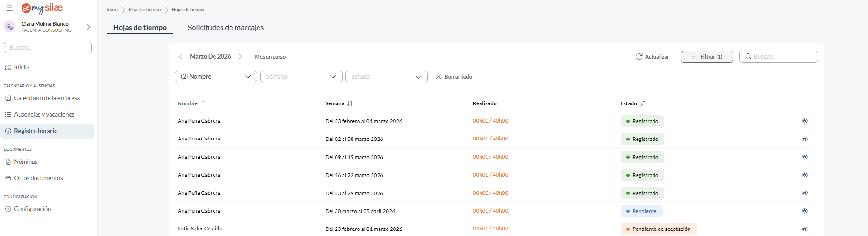
Task: View Sofía Soler Castillo timesheet eye icon
Action: tap(804, 229)
